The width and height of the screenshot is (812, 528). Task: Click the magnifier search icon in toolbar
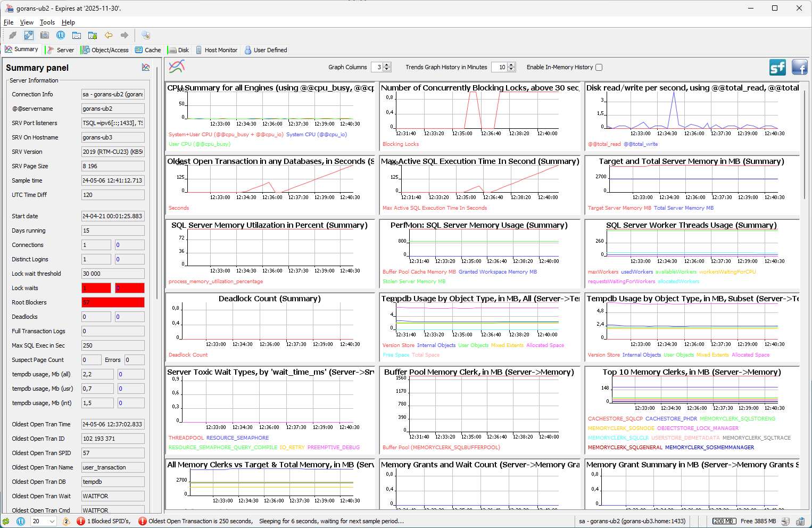tap(145, 35)
